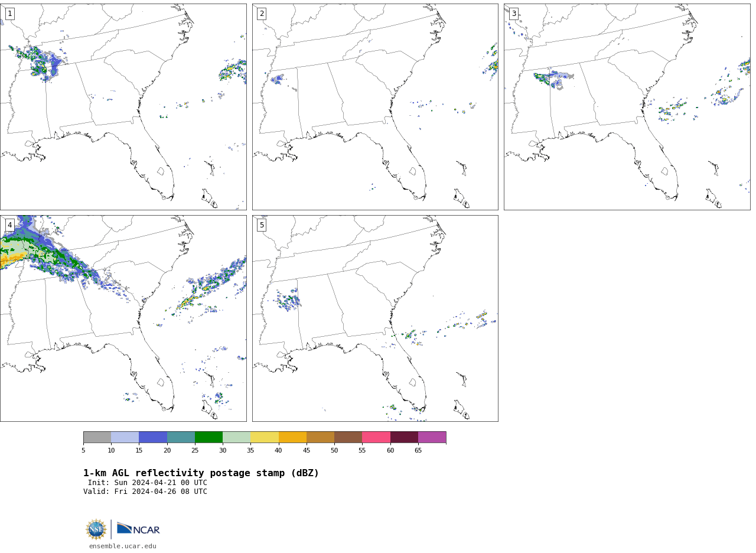Click the yellow 35-40 dBZ swatch
The image size is (756, 553).
[265, 437]
